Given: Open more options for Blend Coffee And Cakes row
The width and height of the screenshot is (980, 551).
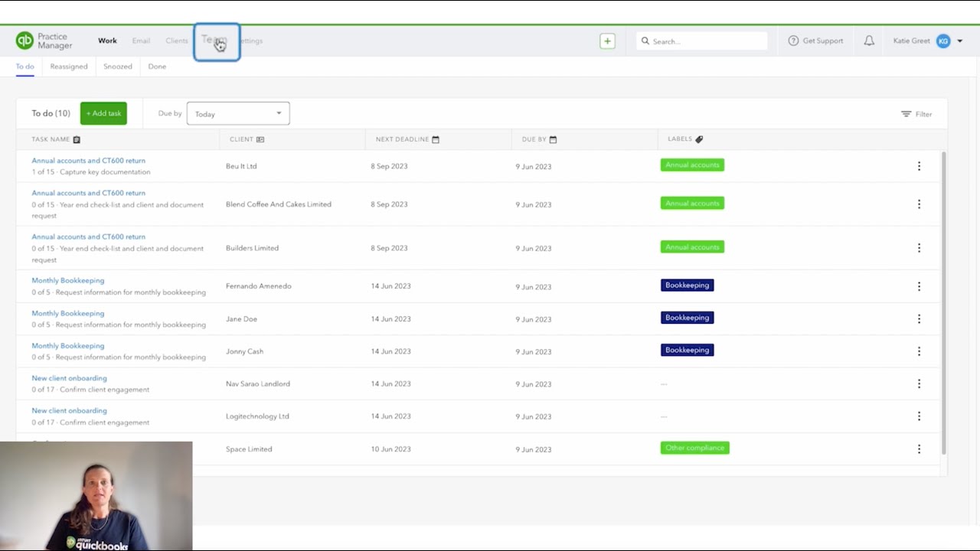Looking at the screenshot, I should pos(919,204).
